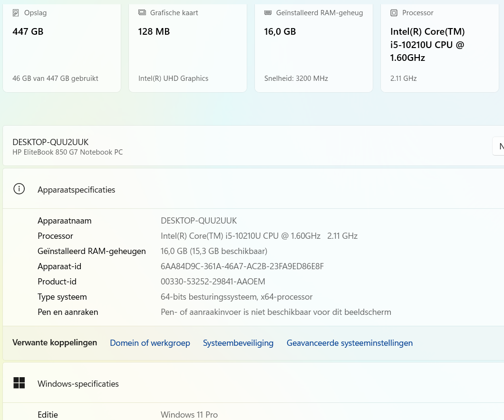
Task: Click the "Editie" row label
Action: [x=48, y=415]
